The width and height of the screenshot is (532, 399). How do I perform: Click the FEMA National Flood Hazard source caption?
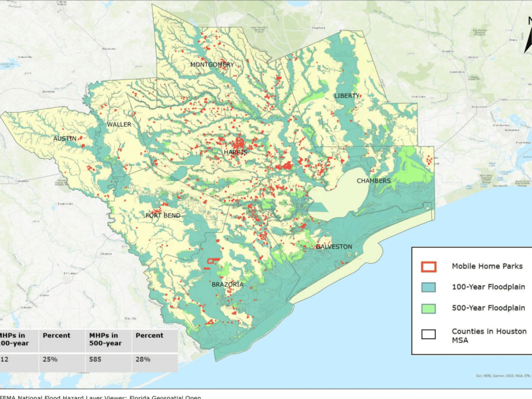pyautogui.click(x=100, y=396)
